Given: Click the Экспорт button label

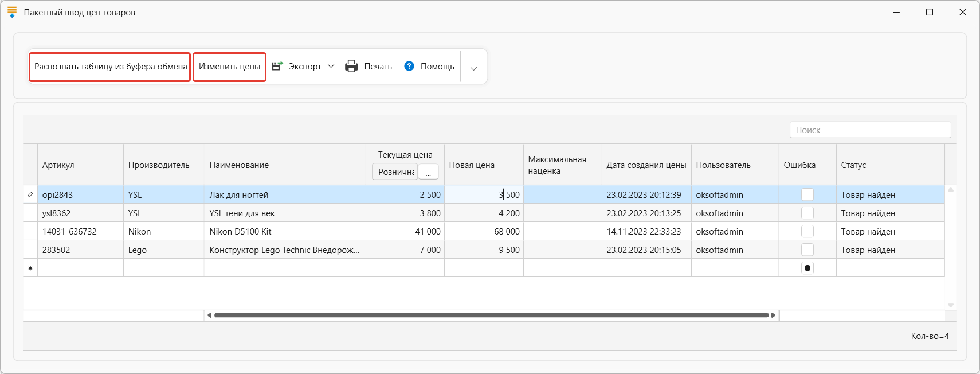Looking at the screenshot, I should 305,67.
